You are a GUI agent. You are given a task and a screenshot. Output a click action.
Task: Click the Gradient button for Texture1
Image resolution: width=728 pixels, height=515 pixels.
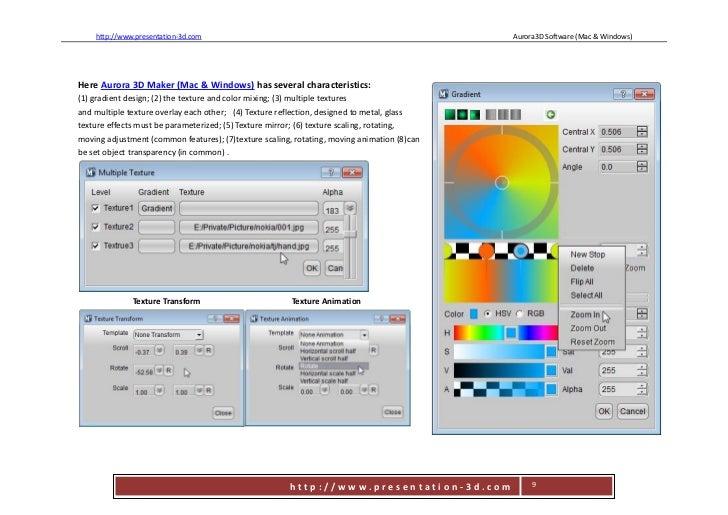click(156, 208)
